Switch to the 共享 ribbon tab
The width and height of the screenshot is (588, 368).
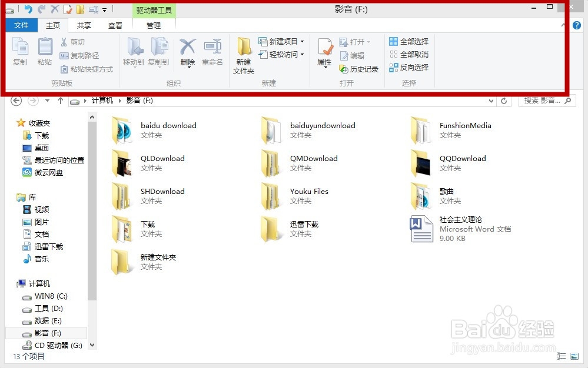(x=83, y=25)
